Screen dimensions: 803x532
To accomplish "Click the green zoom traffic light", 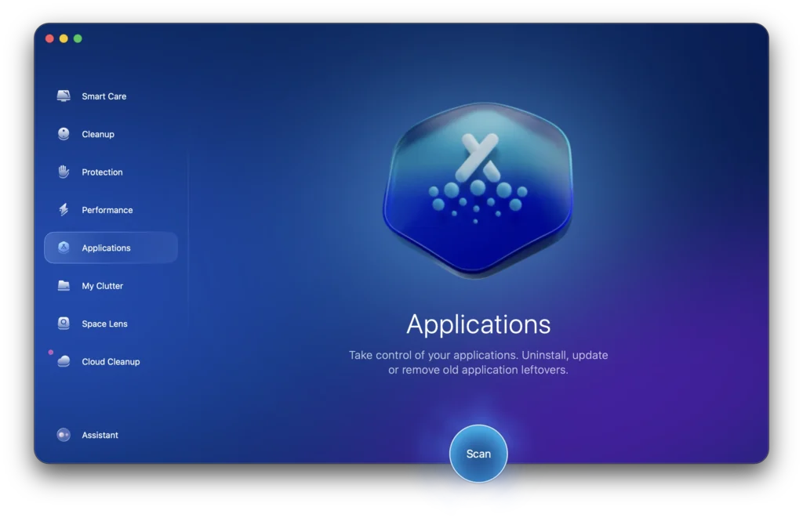I will (x=77, y=38).
